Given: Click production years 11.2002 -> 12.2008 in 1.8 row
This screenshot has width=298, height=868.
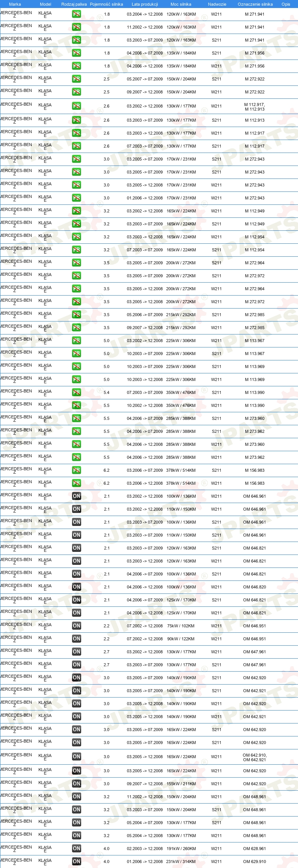Looking at the screenshot, I should coord(145,27).
